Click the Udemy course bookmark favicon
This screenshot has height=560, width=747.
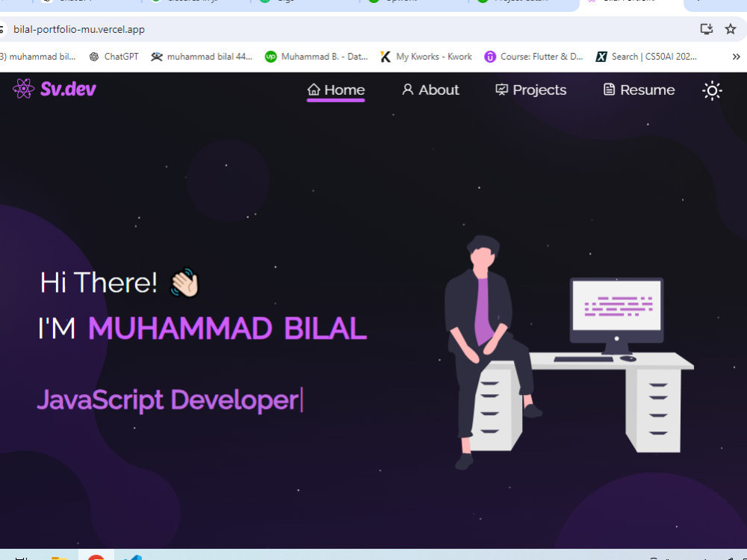[x=490, y=57]
